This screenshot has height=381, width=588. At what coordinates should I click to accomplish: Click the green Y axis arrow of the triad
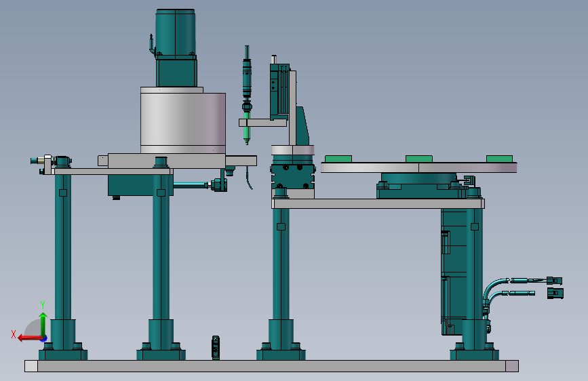43,324
